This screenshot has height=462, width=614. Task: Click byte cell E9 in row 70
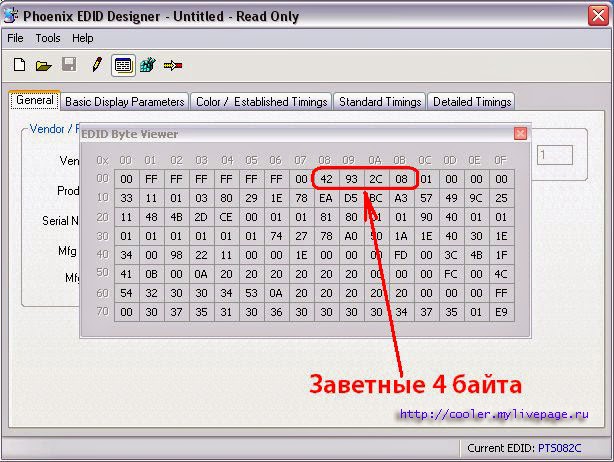click(x=501, y=312)
